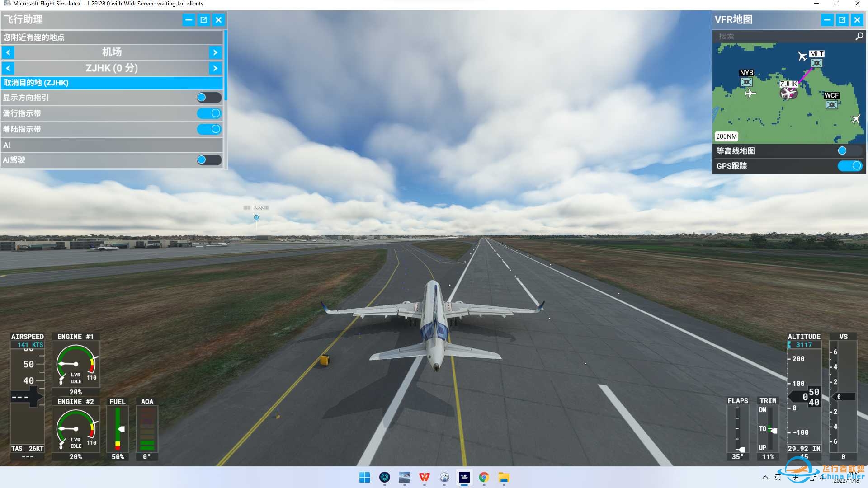Go to next category right of 机场
Screen dimensions: 868x488
pos(215,52)
